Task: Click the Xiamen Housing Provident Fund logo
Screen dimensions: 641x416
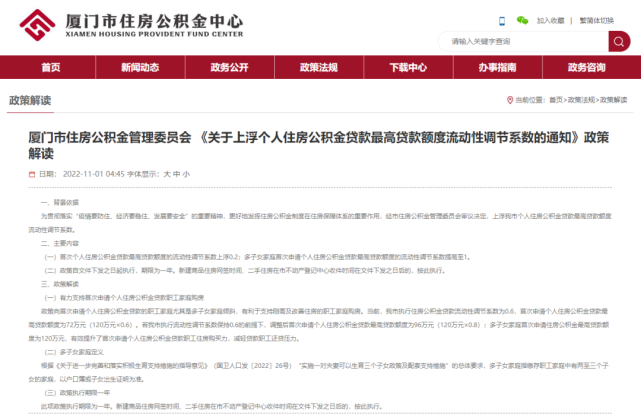Action: coord(37,25)
